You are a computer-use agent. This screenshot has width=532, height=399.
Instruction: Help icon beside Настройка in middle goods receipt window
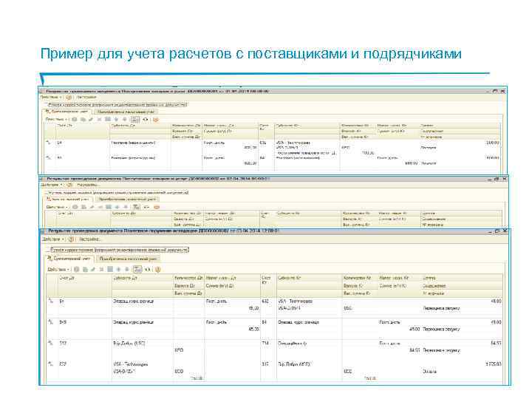(x=69, y=185)
